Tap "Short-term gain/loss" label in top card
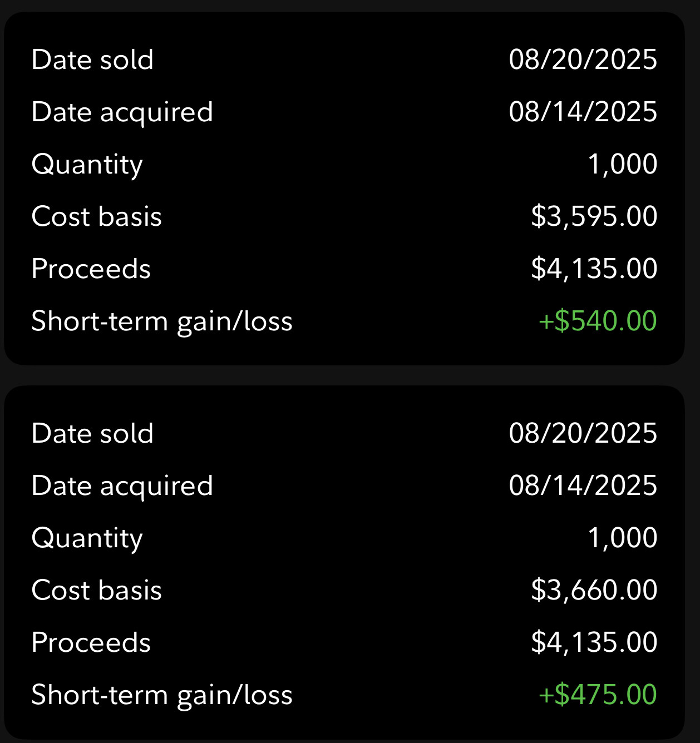This screenshot has height=743, width=700. click(162, 321)
